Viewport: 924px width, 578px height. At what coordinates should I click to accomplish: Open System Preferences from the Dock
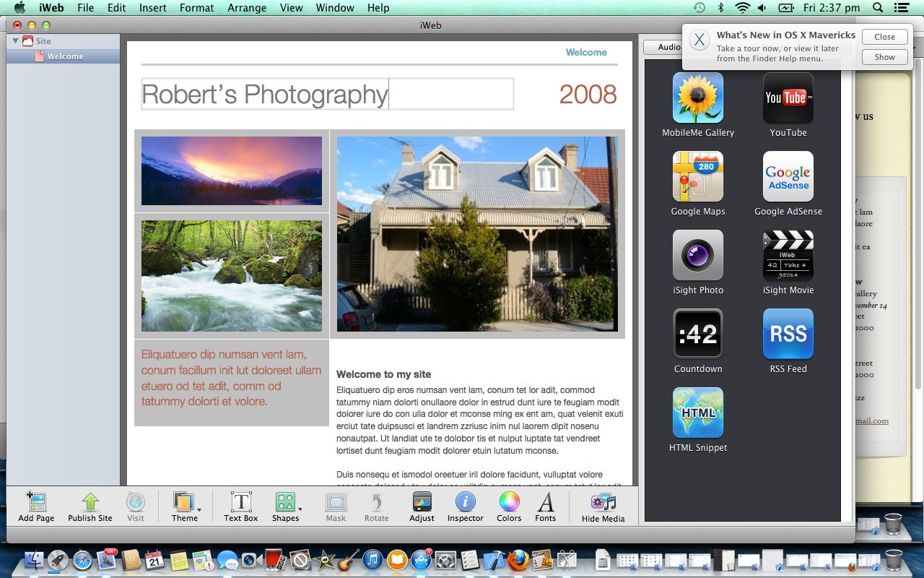[x=445, y=560]
